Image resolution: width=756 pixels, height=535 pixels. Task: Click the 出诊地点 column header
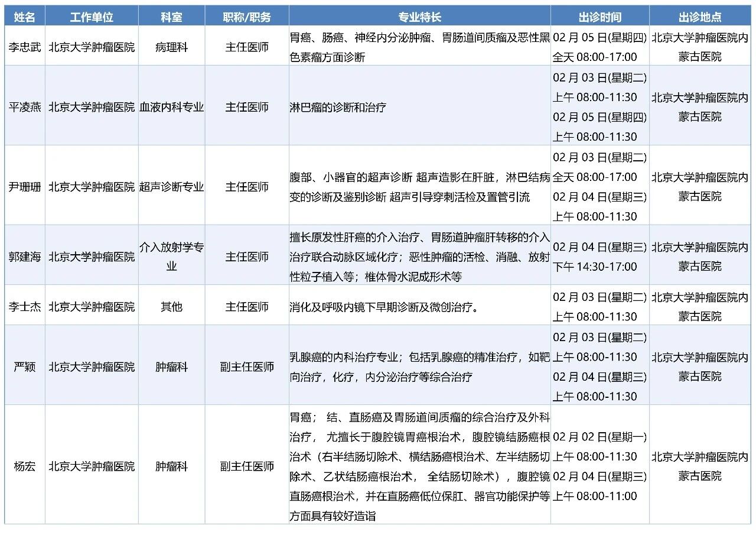tap(700, 17)
